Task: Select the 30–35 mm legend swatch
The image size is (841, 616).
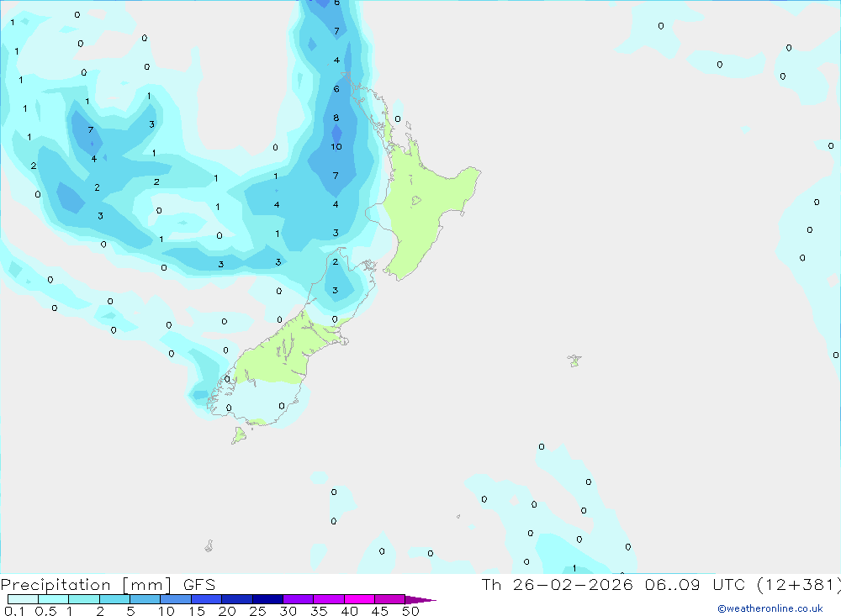Action: click(298, 599)
